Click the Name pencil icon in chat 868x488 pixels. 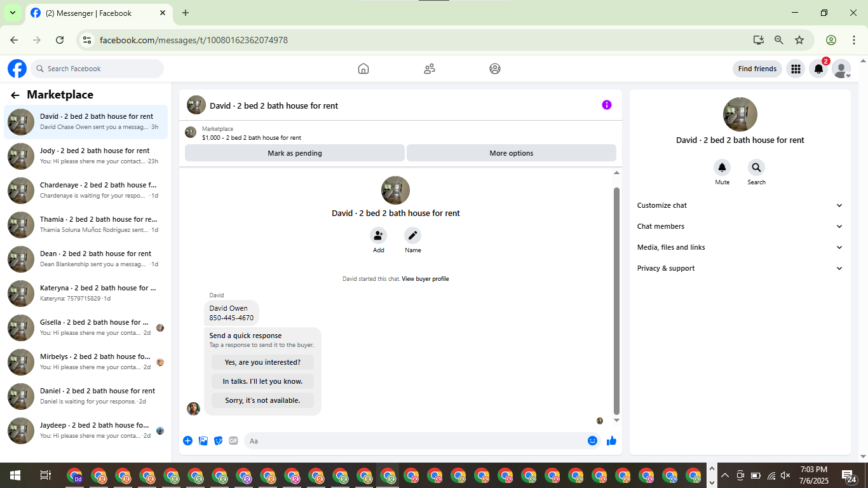pos(413,236)
